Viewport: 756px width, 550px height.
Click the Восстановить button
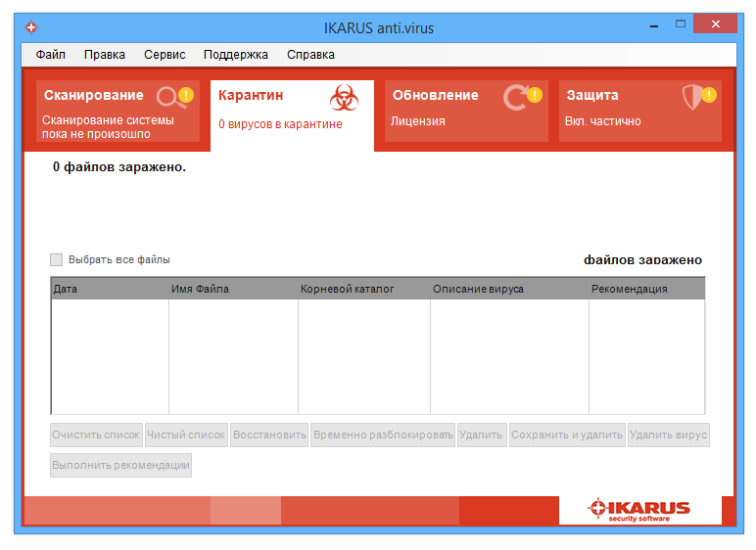pos(269,435)
